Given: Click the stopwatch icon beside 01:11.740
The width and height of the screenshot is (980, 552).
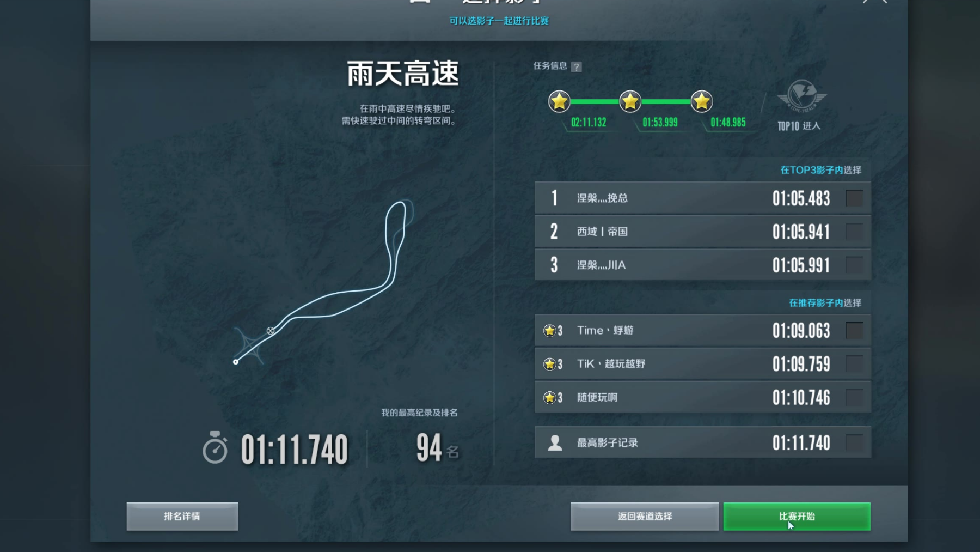Looking at the screenshot, I should [215, 448].
